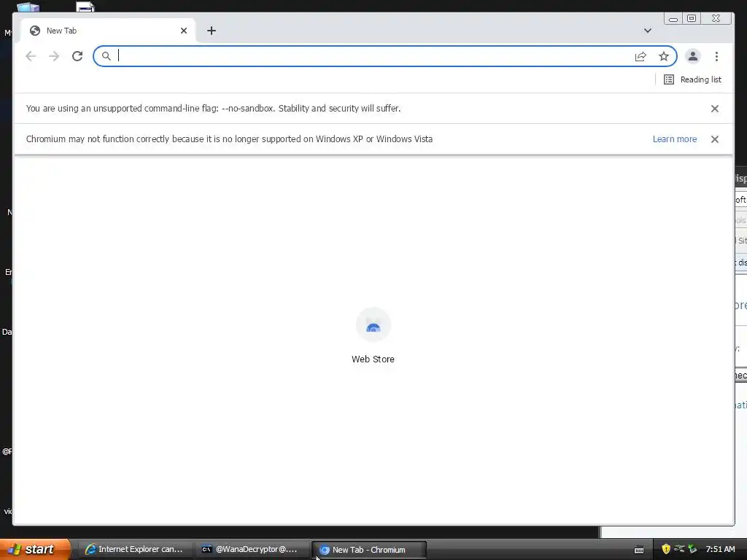The image size is (747, 560).
Task: Maximize the Chromium window
Action: pyautogui.click(x=692, y=18)
